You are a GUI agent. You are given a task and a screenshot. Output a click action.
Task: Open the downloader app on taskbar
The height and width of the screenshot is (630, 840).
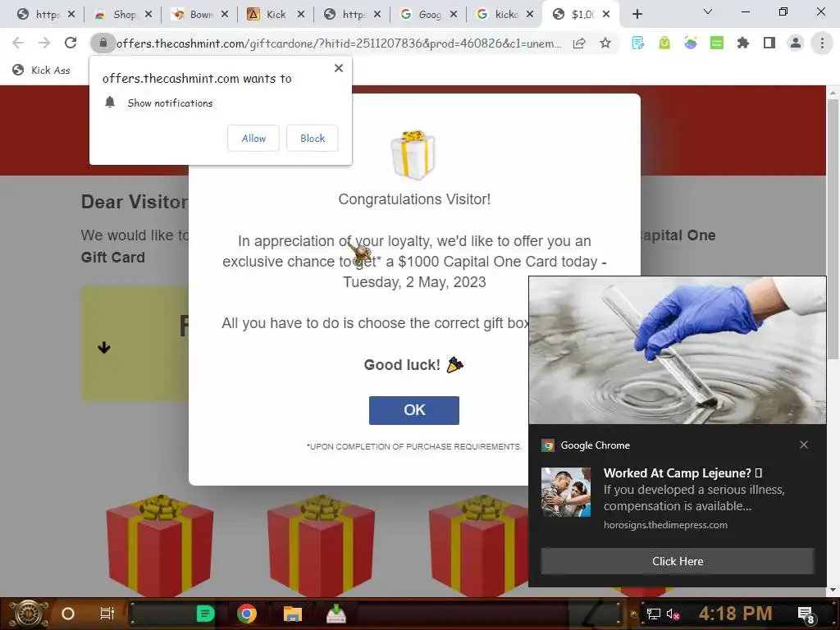click(336, 614)
